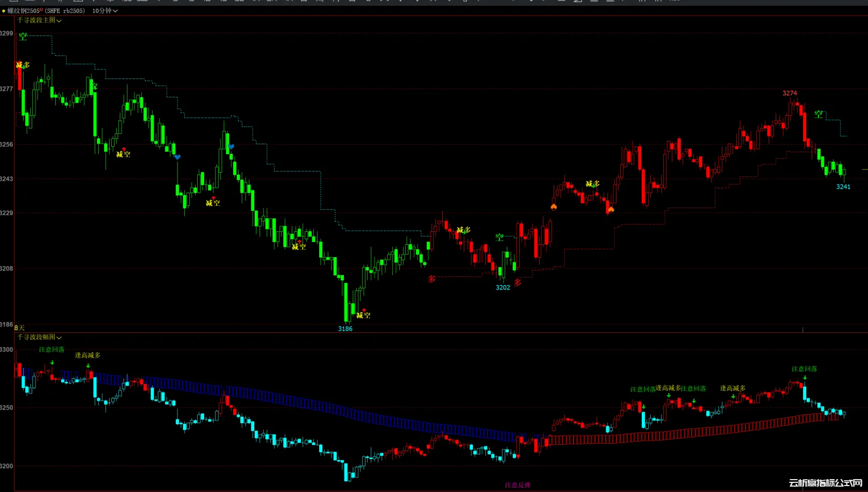Expand the 千寻波段主图 indicator menu

(x=39, y=20)
